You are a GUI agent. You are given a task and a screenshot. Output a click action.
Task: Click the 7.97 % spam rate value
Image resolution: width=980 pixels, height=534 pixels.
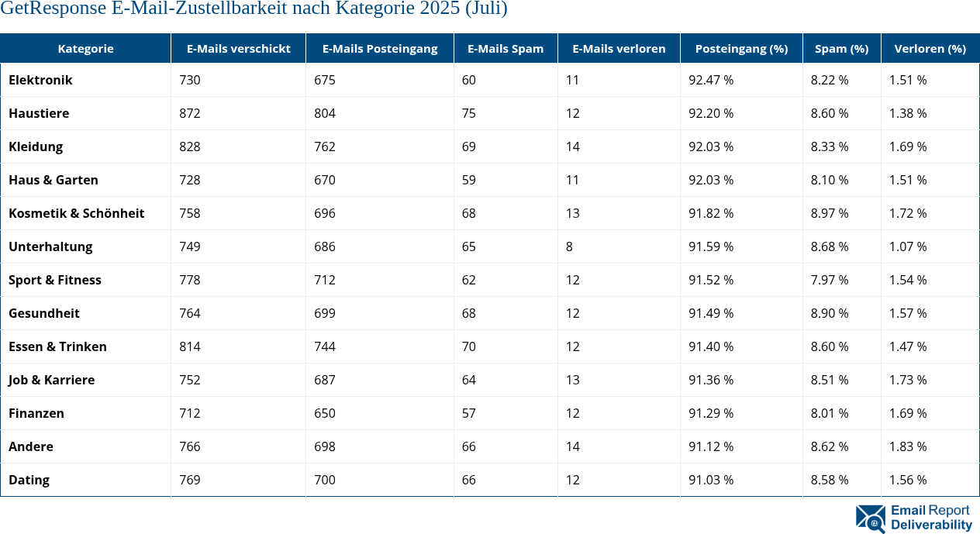(830, 280)
